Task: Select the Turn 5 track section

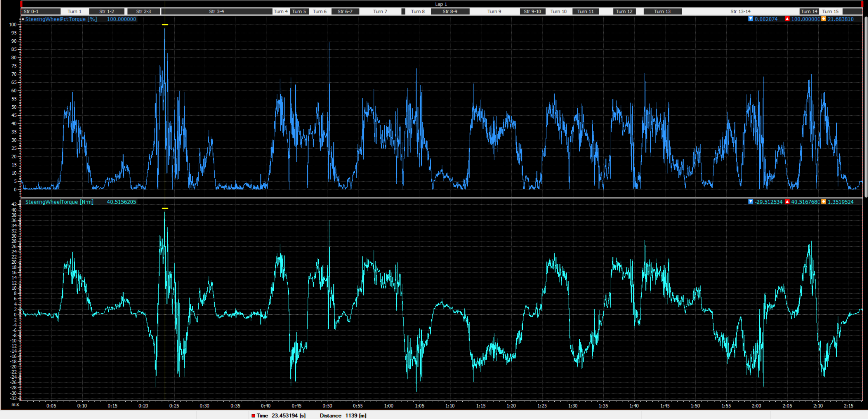Action: click(299, 11)
